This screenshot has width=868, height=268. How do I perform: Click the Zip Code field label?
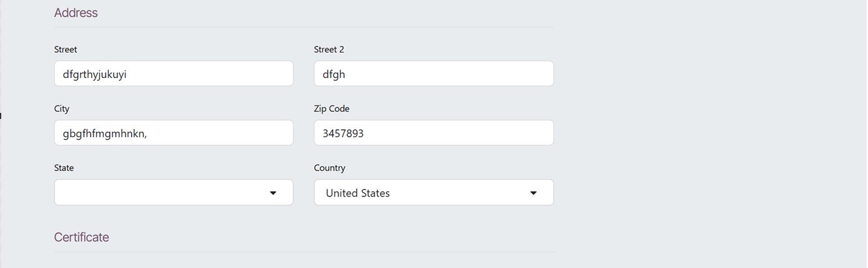coord(331,109)
